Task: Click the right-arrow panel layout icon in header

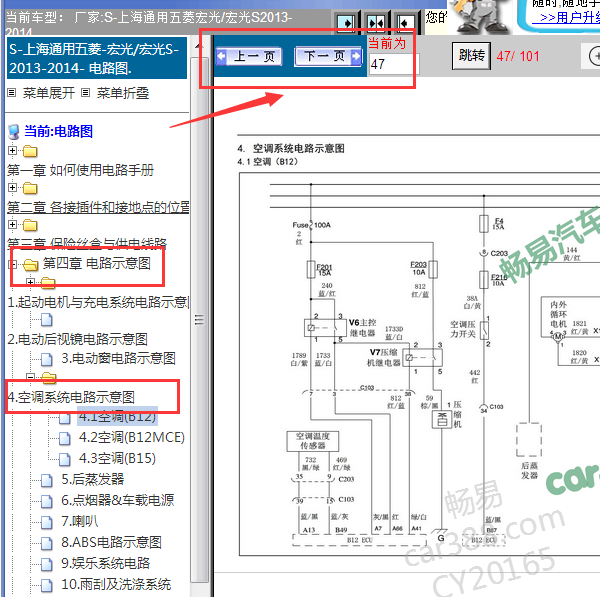Action: point(345,23)
